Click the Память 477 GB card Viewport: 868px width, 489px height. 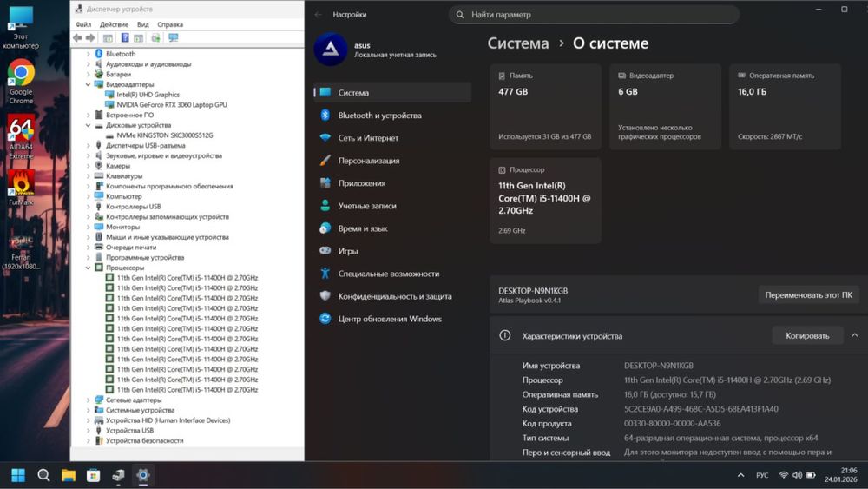point(545,106)
